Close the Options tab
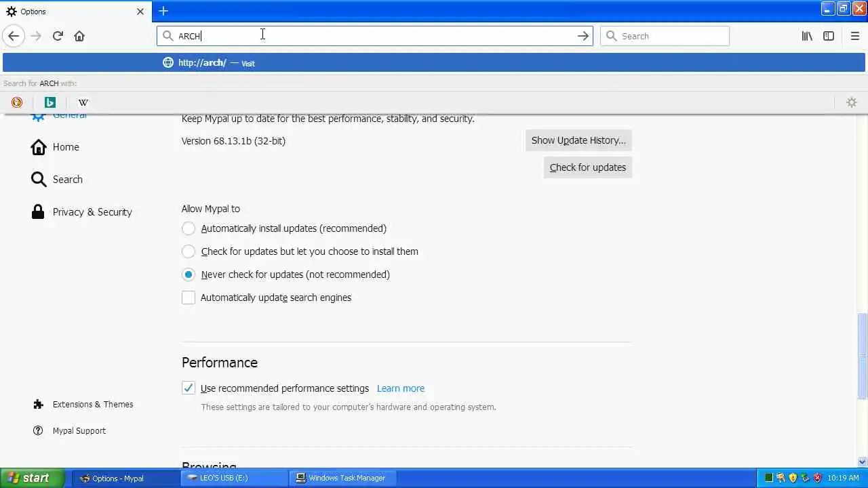868x488 pixels. tap(140, 12)
